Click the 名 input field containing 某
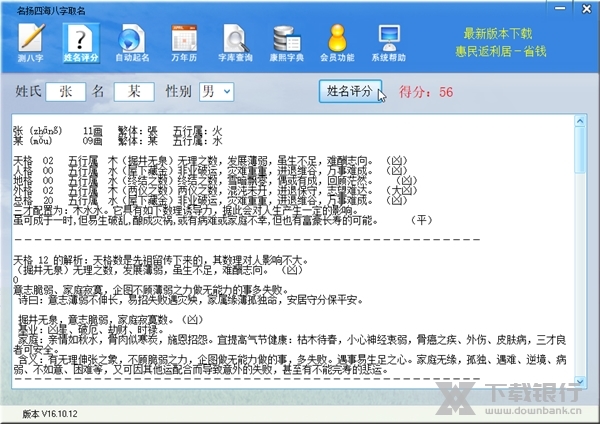 click(x=134, y=92)
